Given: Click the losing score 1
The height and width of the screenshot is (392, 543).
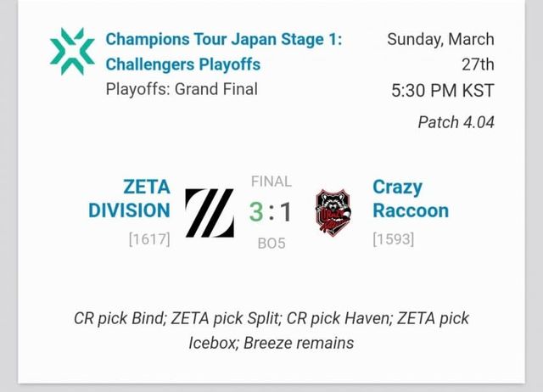Looking at the screenshot, I should (286, 211).
